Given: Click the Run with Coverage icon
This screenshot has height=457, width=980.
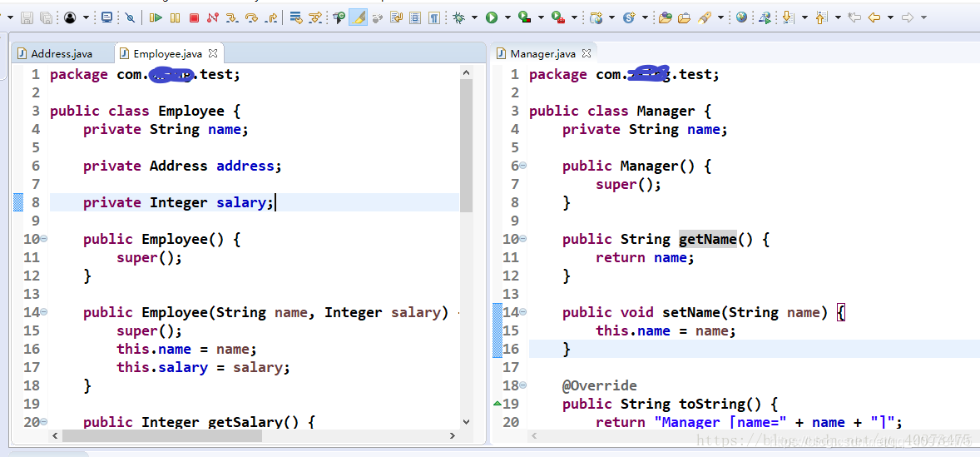Looking at the screenshot, I should pos(525,18).
